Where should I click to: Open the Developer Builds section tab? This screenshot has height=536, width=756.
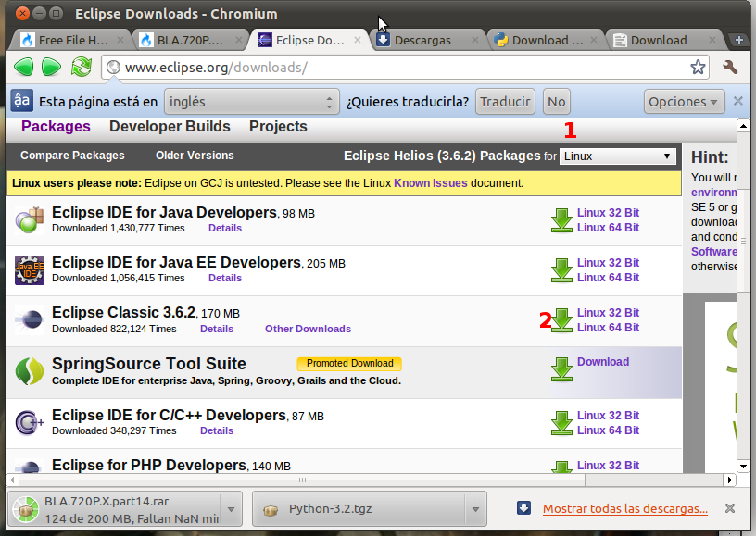tap(170, 126)
